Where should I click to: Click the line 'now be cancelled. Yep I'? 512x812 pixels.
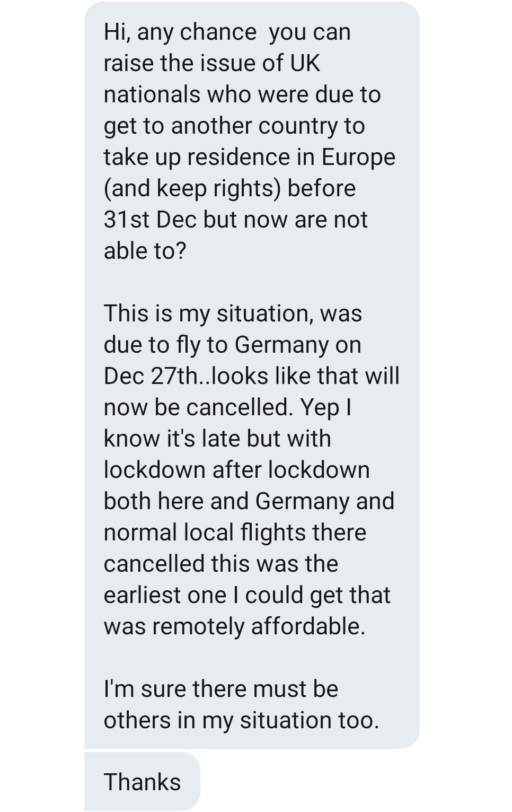(228, 407)
